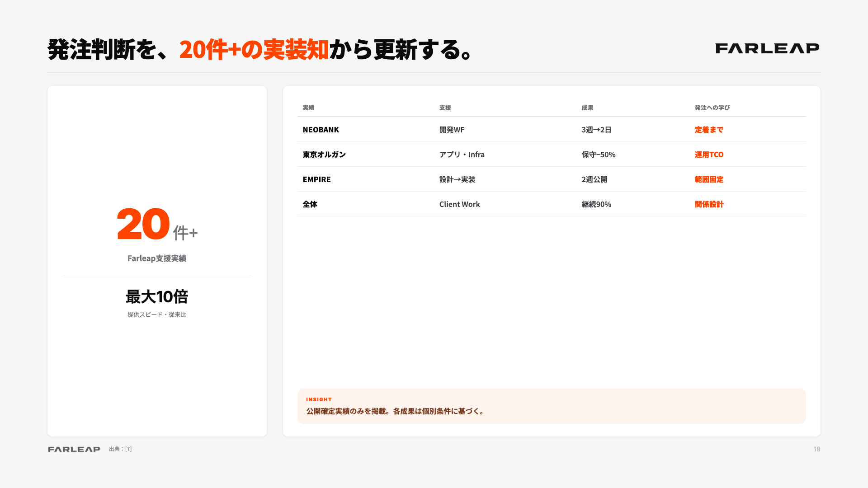
Task: Click the orange 運用TCO learning cell
Action: pos(709,155)
